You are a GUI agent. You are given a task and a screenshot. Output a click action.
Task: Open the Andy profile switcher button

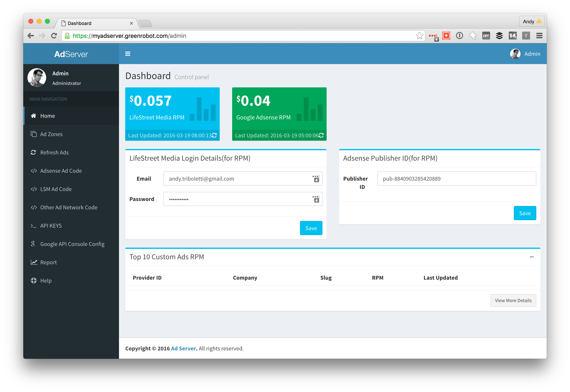532,22
